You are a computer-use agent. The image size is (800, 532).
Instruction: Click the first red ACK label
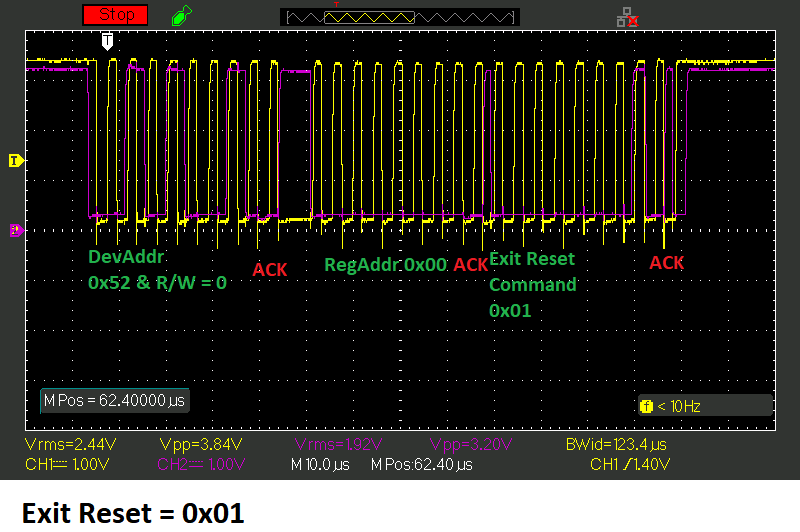point(270,269)
